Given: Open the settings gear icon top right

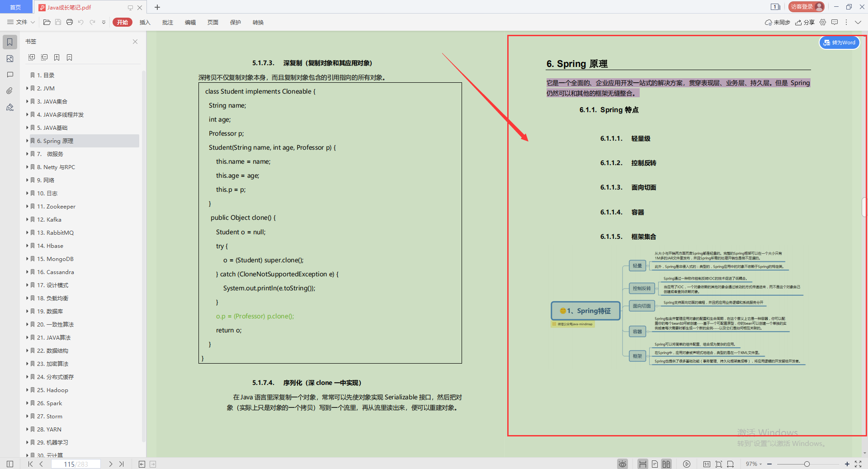Looking at the screenshot, I should pyautogui.click(x=823, y=22).
